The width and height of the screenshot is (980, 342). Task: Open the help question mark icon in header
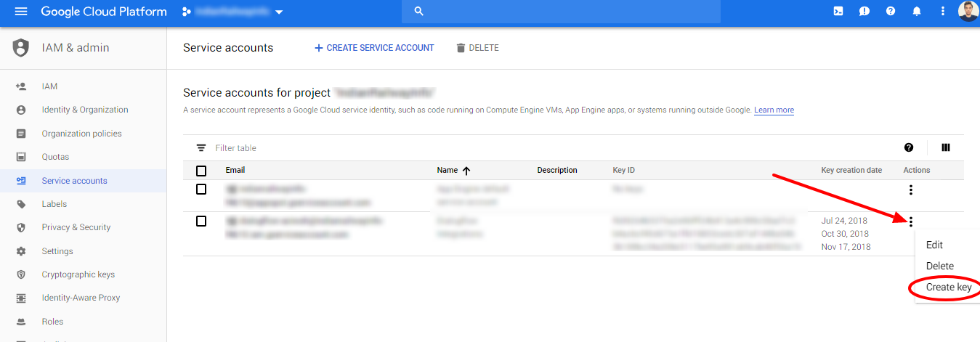pyautogui.click(x=891, y=12)
